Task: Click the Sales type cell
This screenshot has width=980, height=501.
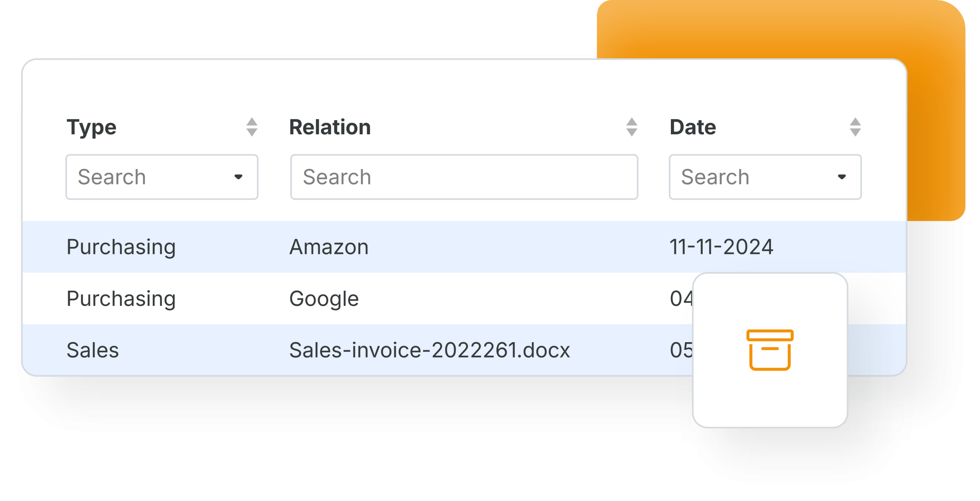Action: (x=93, y=350)
